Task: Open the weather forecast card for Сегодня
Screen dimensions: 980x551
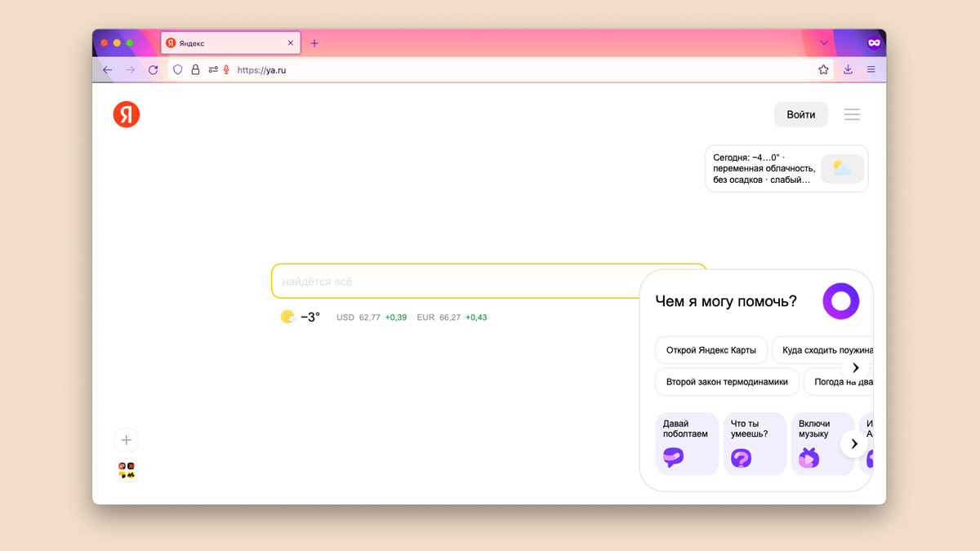Action: click(786, 169)
